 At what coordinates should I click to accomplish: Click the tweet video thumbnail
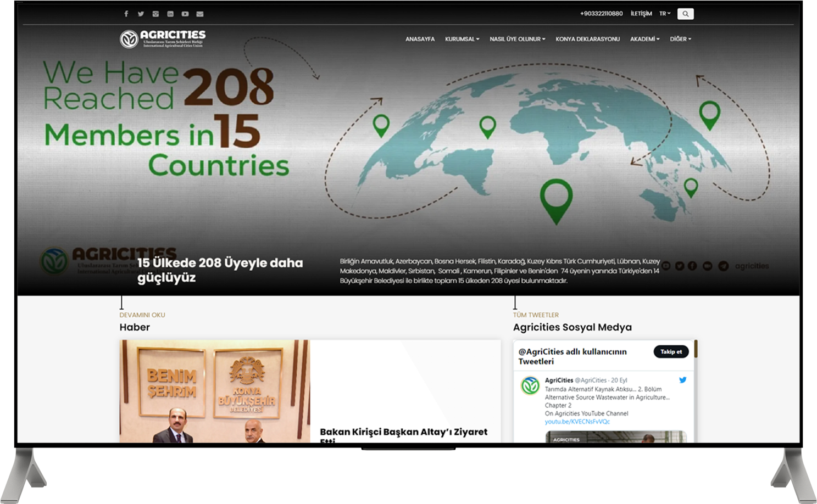(615, 437)
